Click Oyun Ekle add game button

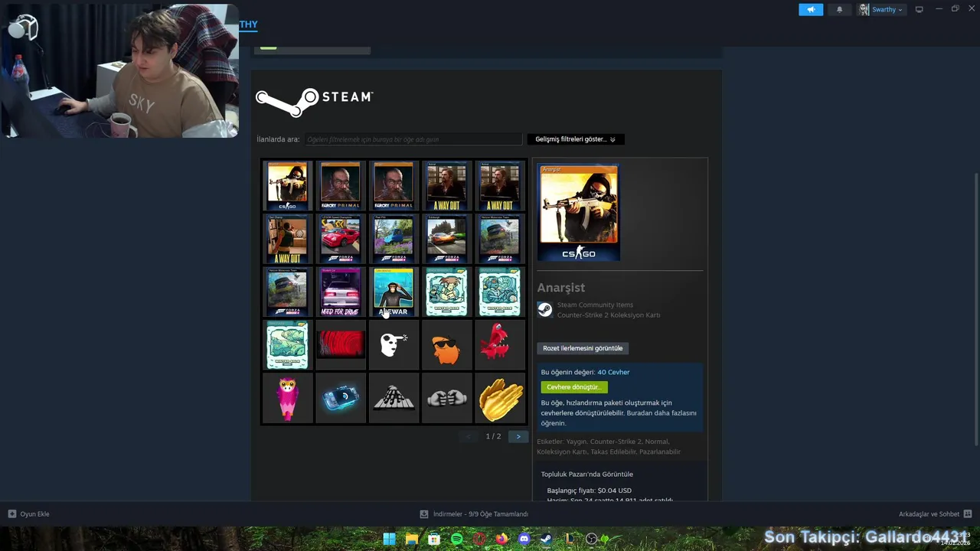(x=28, y=514)
